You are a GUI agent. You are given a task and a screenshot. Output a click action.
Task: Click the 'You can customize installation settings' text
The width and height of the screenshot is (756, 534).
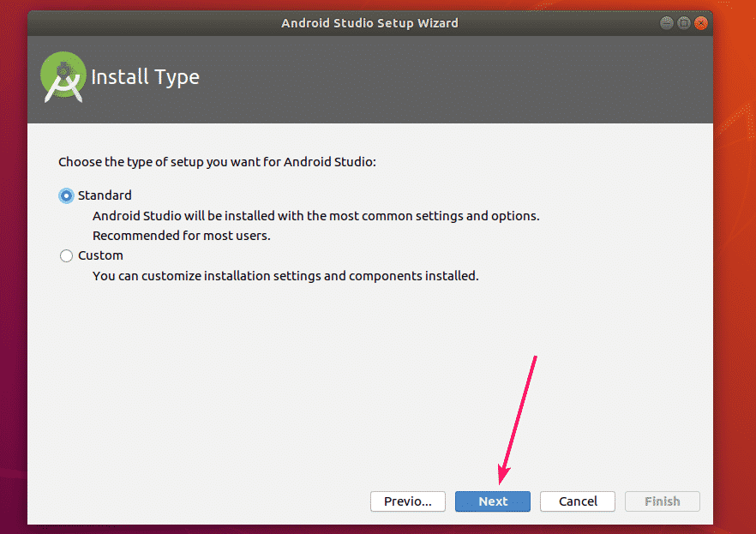tap(285, 276)
